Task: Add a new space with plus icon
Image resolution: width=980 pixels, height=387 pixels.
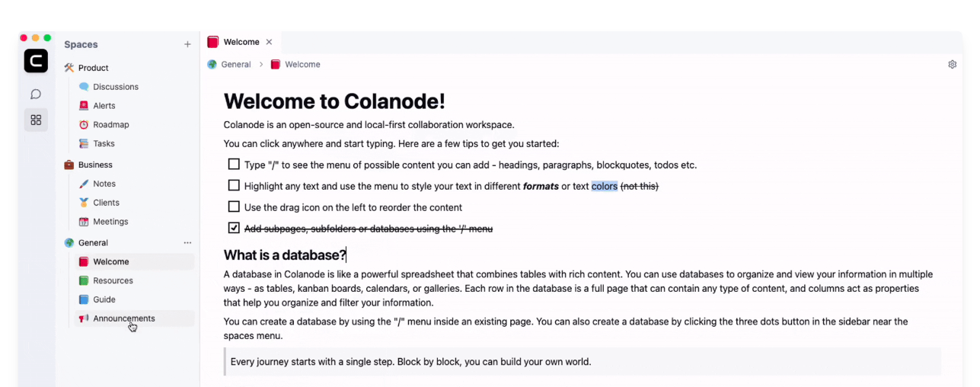Action: click(x=187, y=44)
